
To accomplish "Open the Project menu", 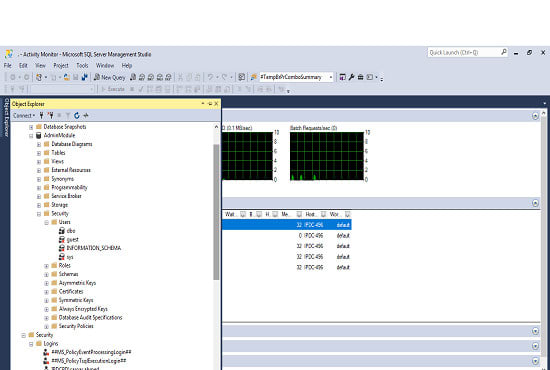I will coord(61,66).
